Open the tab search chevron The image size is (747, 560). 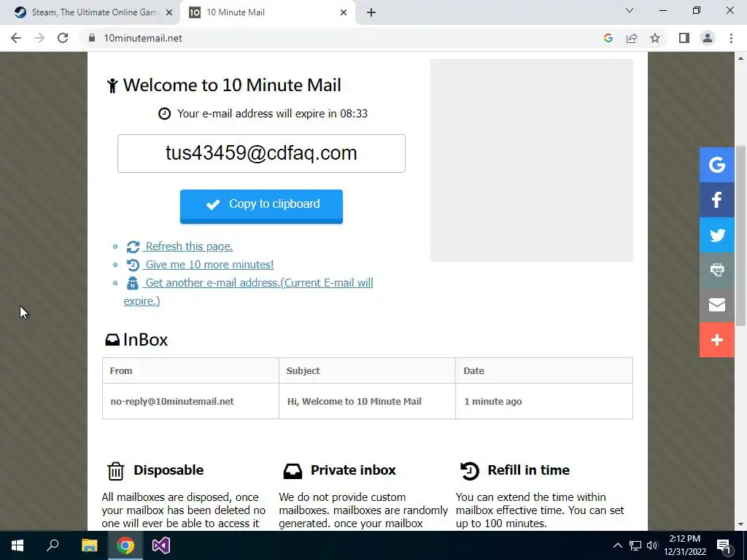[630, 10]
